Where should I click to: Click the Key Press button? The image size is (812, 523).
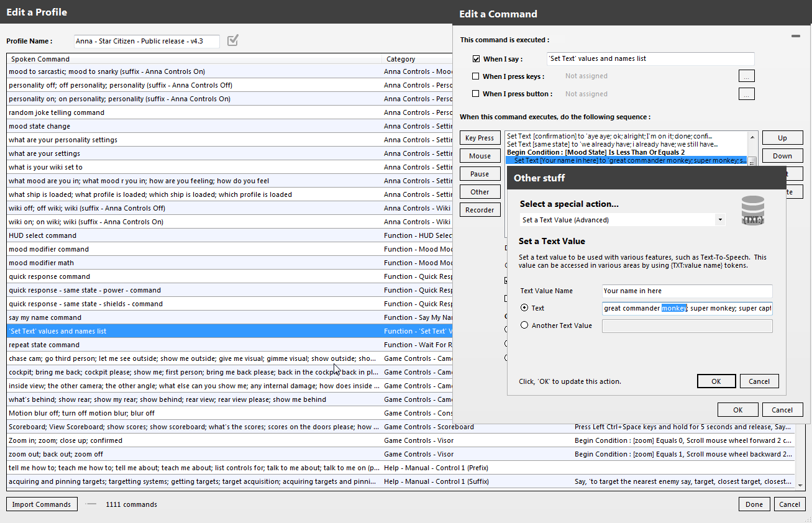click(x=480, y=138)
